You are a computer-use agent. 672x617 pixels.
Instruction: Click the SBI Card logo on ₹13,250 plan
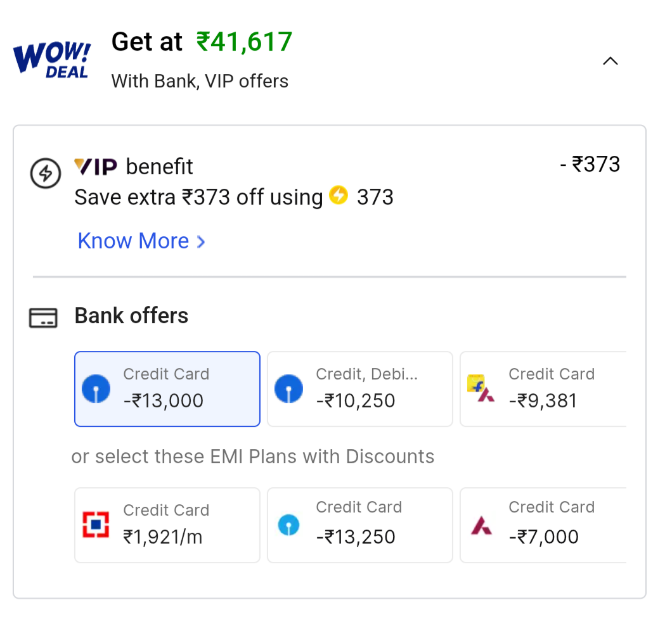pyautogui.click(x=289, y=525)
